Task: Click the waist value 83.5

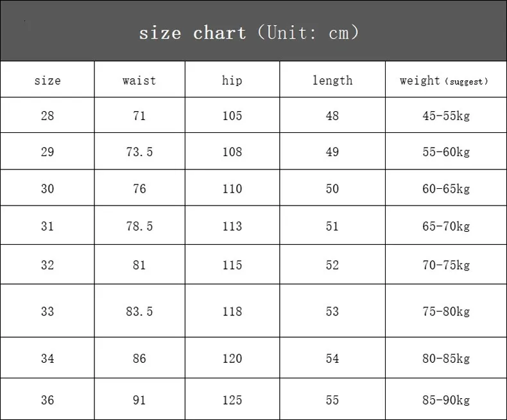Action: 139,311
